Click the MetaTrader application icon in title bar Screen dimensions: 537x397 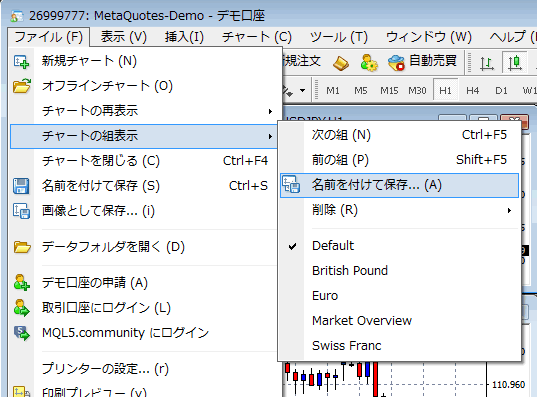pos(17,16)
